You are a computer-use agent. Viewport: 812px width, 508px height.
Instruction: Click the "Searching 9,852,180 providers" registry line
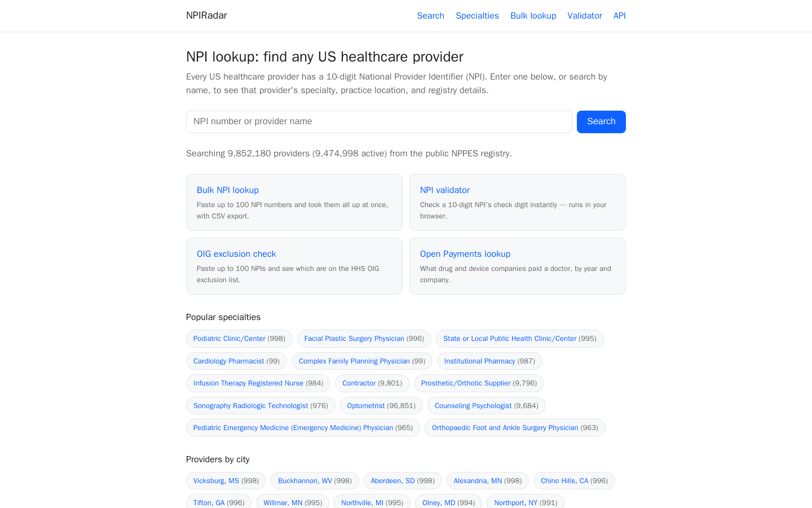tap(349, 154)
